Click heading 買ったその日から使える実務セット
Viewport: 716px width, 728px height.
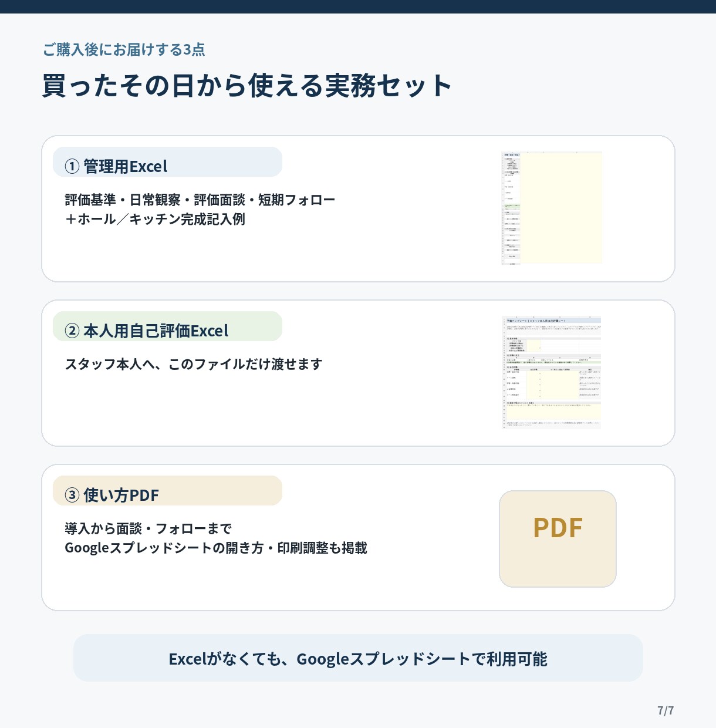(247, 86)
